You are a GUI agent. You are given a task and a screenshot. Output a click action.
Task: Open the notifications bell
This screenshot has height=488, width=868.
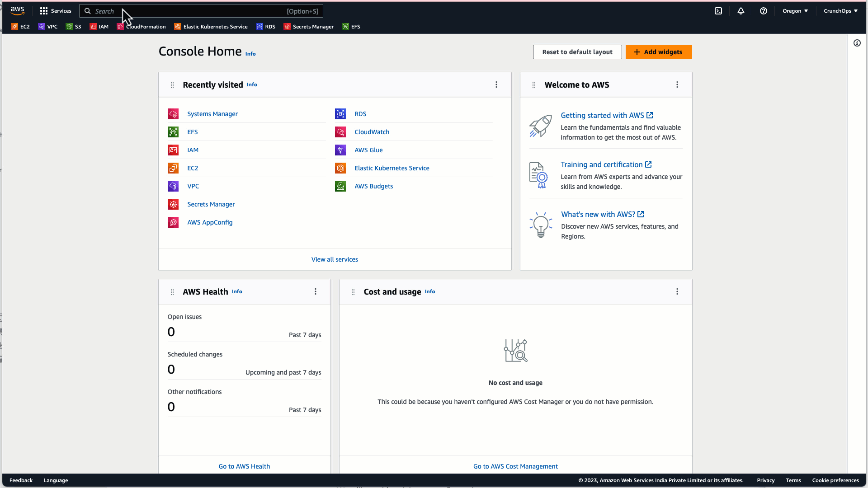(x=741, y=11)
